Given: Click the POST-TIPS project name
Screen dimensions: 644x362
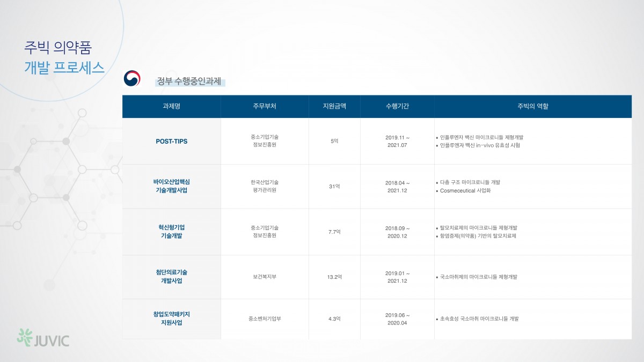Looking at the screenshot, I should click(171, 142).
